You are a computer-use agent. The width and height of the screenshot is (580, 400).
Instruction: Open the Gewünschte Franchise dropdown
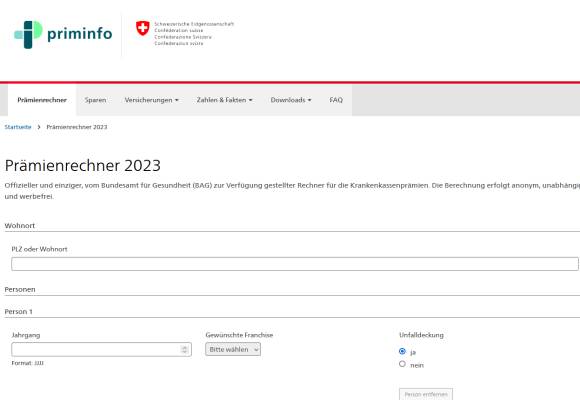233,349
